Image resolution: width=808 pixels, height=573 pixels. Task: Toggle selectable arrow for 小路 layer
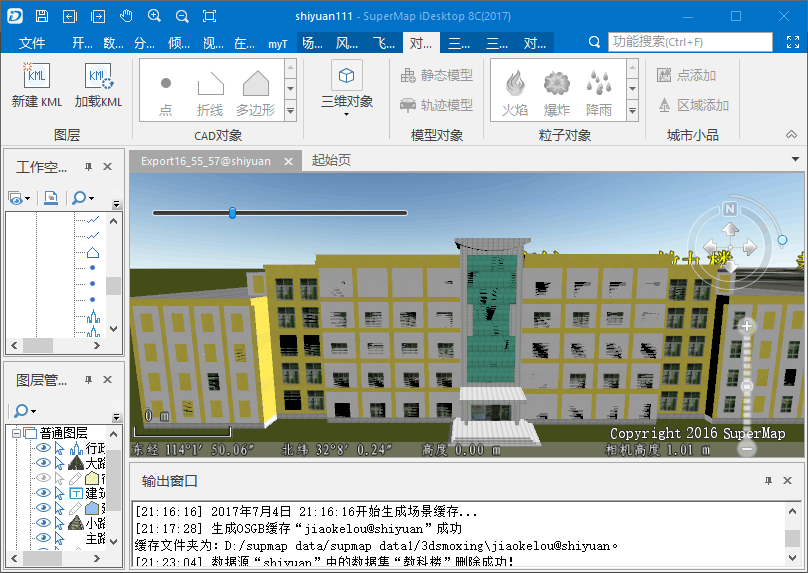[x=60, y=523]
